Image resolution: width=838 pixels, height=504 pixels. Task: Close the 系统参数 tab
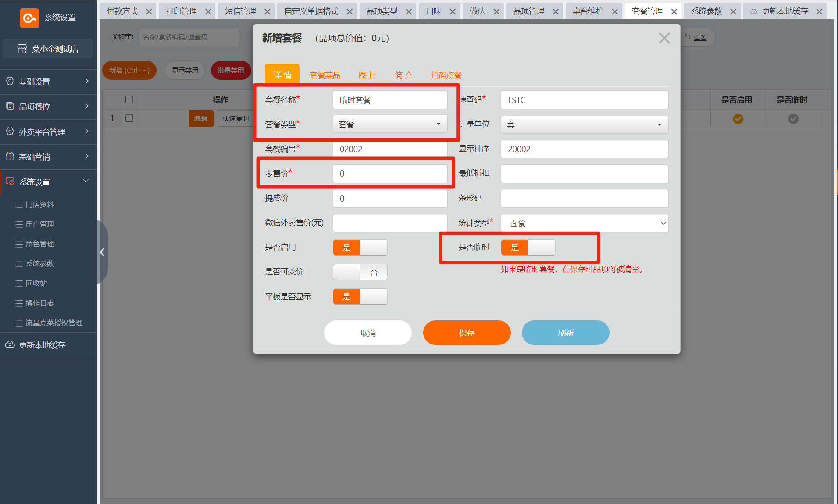point(733,11)
